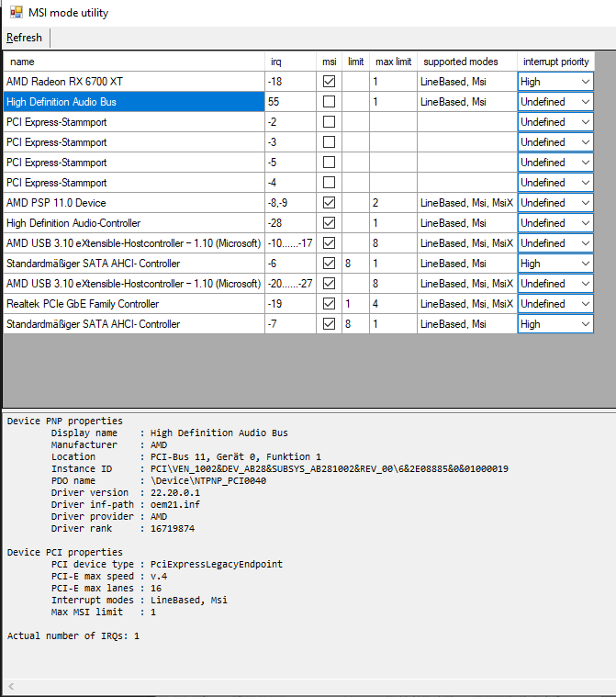Select the highlighted High Definition Audio Bus row
Viewport: 616px width, 697px height.
pos(134,102)
